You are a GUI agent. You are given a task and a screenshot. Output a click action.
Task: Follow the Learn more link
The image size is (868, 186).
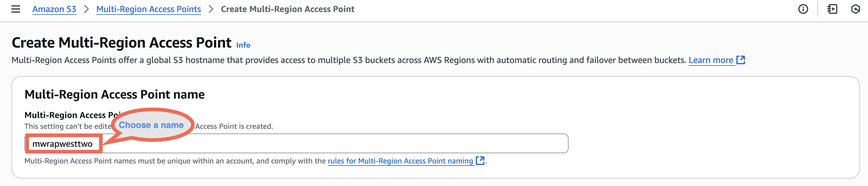coord(711,60)
